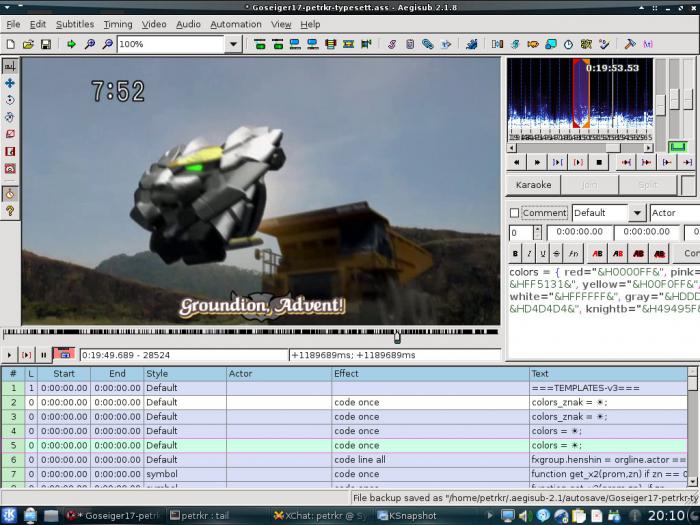
Task: Select the standard crosshair video tool
Action: point(10,67)
